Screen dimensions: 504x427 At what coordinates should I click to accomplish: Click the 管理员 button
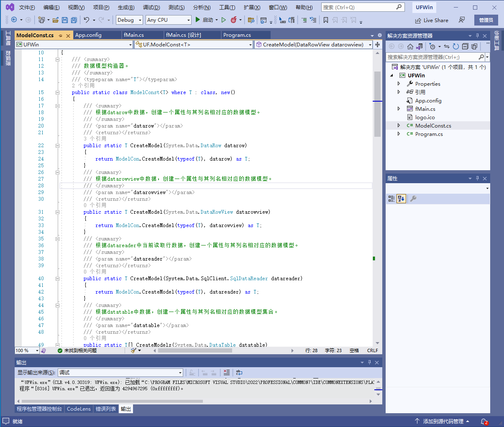pos(486,20)
